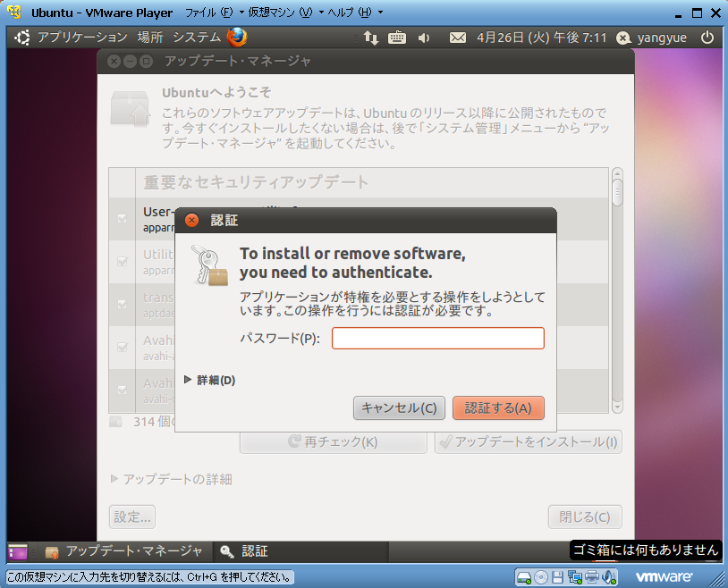Screen dimensions: 728x588
Task: Click the VMware window resize grip
Action: coord(716,578)
